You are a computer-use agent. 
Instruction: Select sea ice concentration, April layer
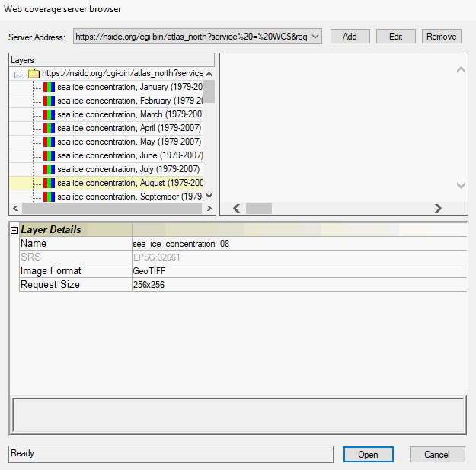click(x=129, y=128)
